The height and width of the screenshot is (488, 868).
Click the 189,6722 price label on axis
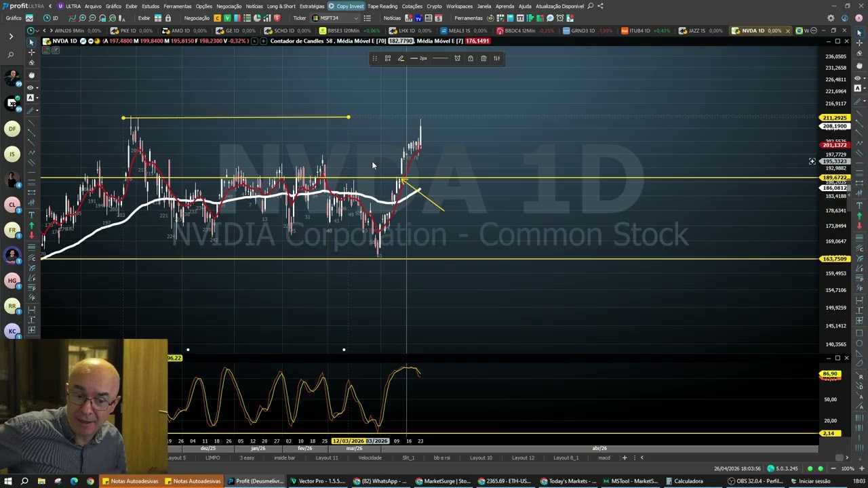point(835,178)
